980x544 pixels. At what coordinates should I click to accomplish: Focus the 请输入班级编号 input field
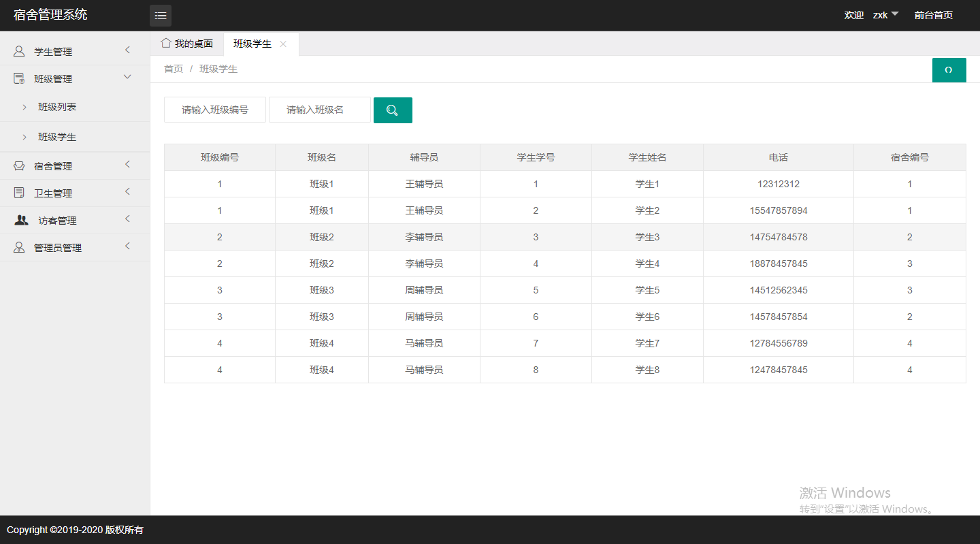coord(215,110)
